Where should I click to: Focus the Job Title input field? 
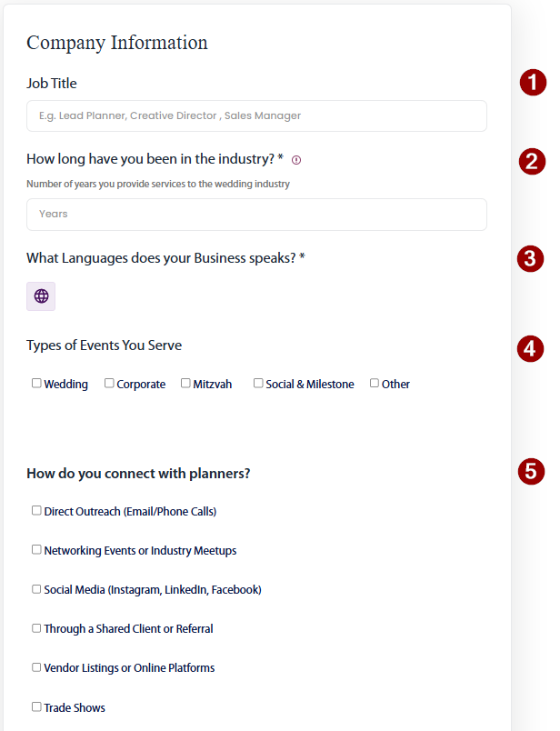click(256, 116)
